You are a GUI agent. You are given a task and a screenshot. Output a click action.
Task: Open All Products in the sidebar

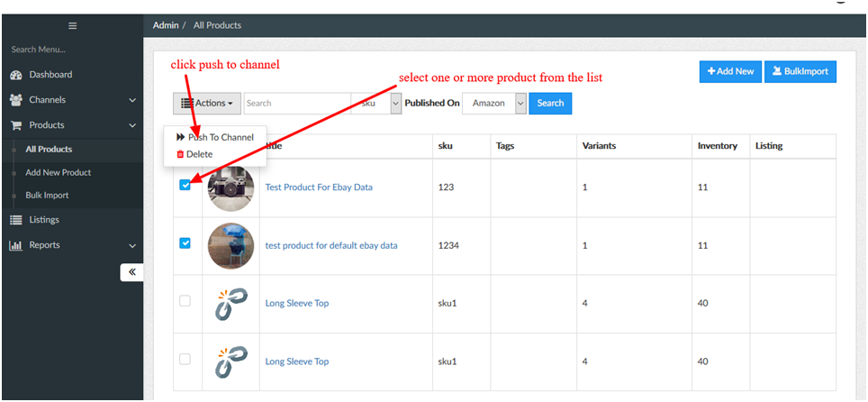[49, 149]
